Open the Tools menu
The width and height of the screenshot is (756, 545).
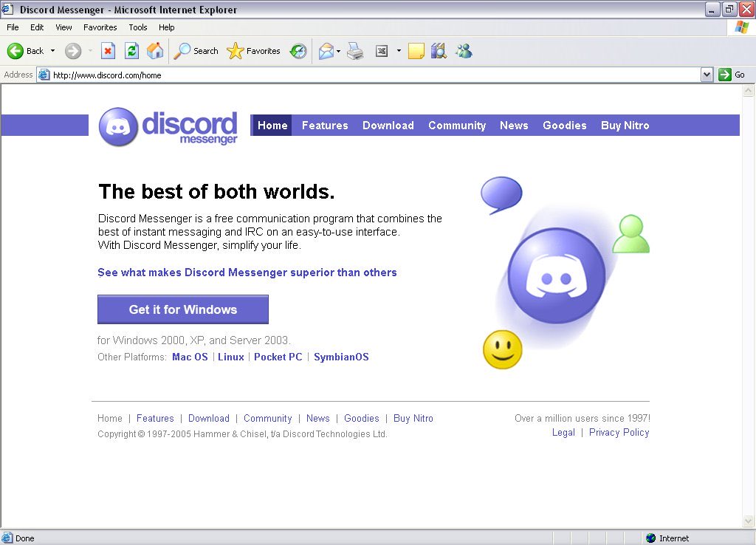pyautogui.click(x=138, y=27)
